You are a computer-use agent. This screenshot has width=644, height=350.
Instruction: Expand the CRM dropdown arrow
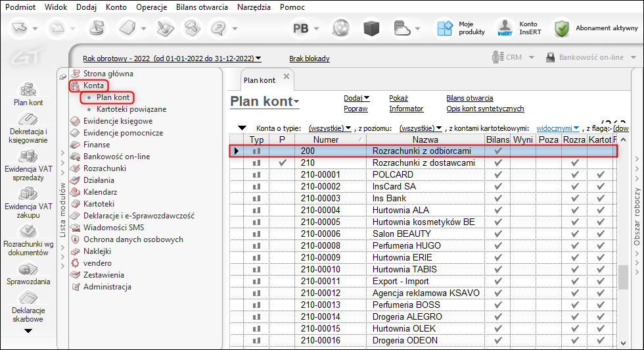tap(532, 57)
